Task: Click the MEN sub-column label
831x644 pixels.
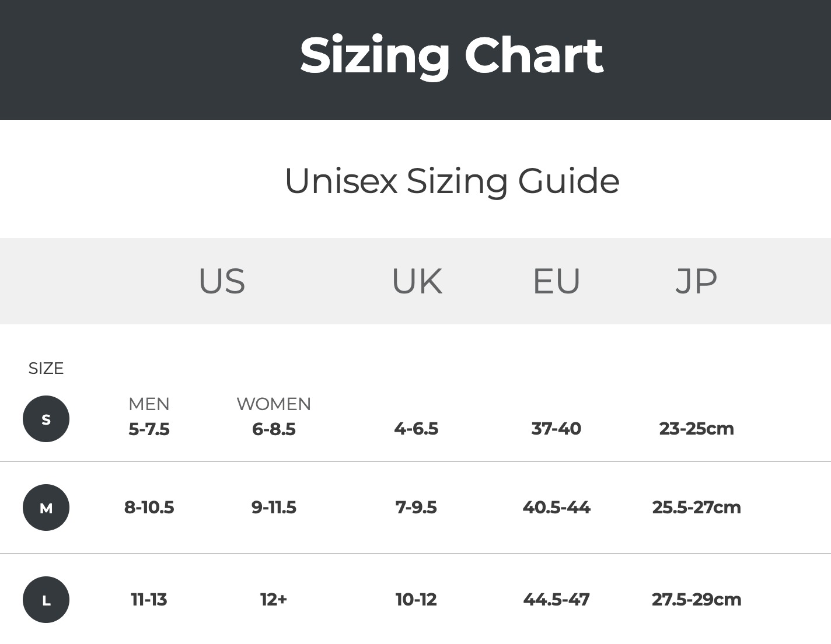Action: (149, 404)
